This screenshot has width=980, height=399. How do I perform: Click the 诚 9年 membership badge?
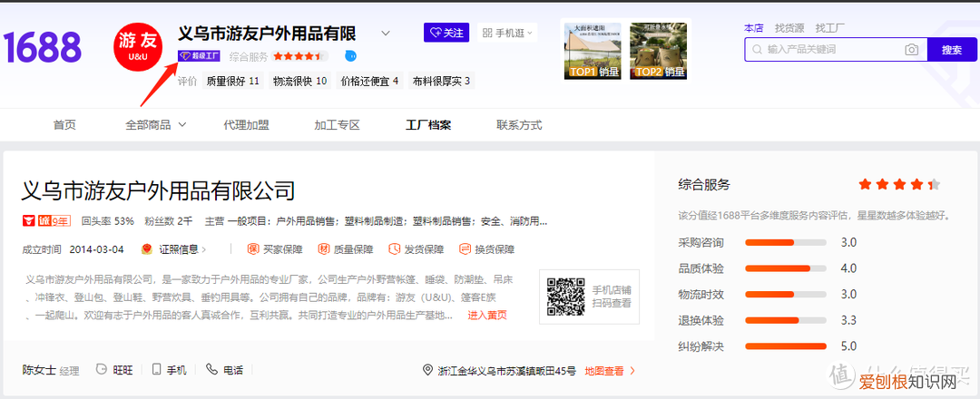point(54,220)
